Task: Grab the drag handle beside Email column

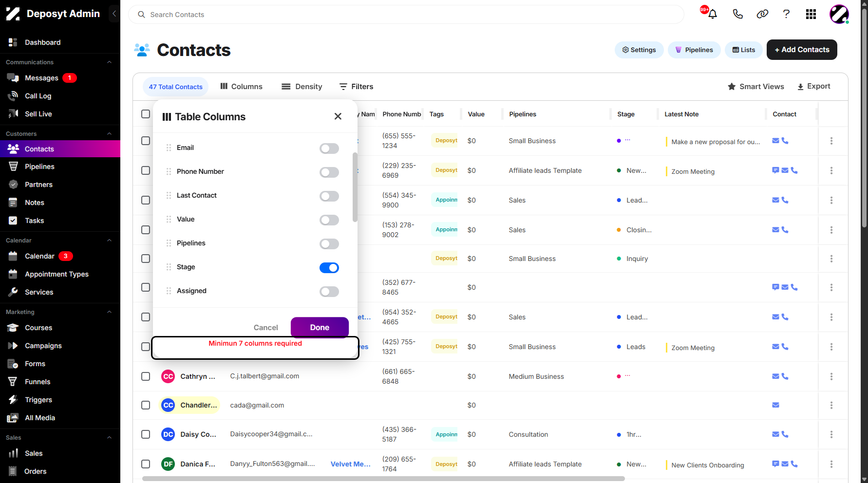Action: [169, 148]
